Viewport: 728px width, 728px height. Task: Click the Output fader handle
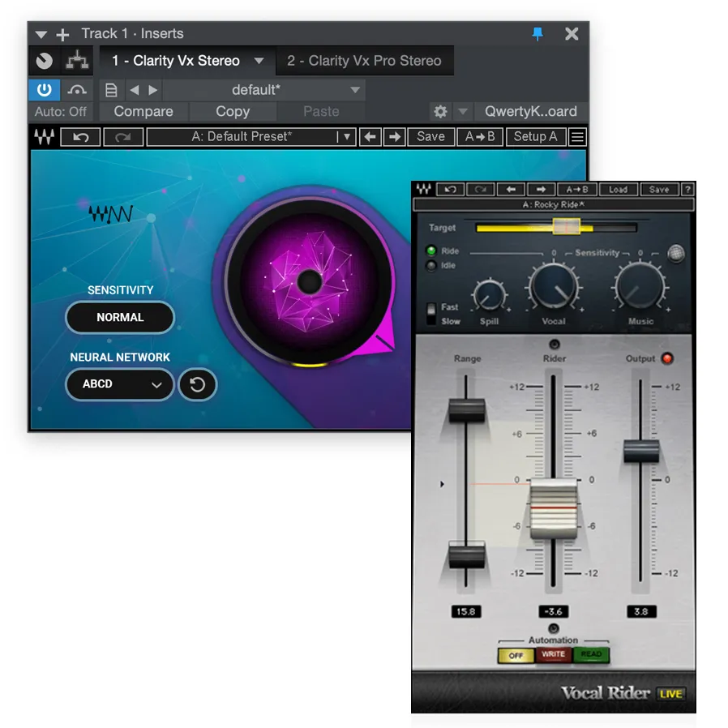pos(640,451)
